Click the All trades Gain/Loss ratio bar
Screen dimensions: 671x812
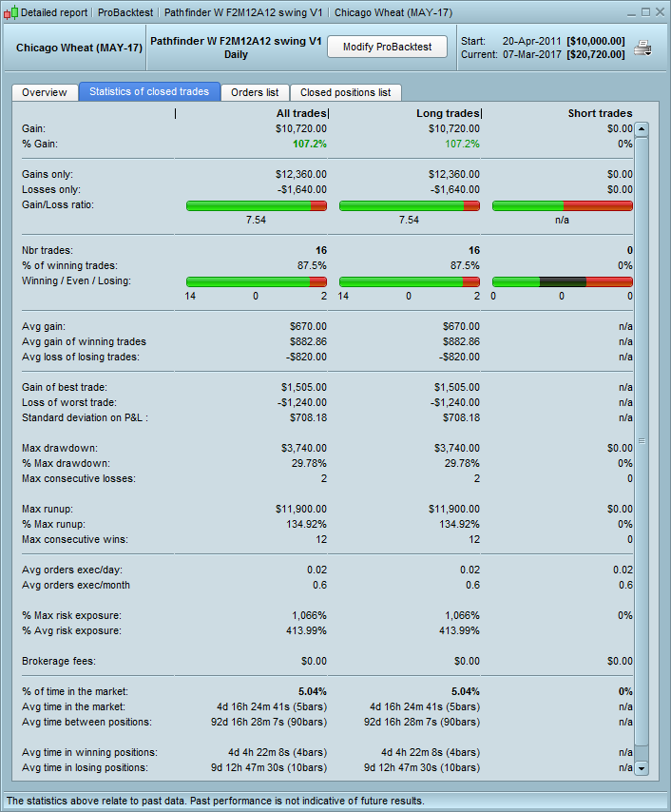257,206
